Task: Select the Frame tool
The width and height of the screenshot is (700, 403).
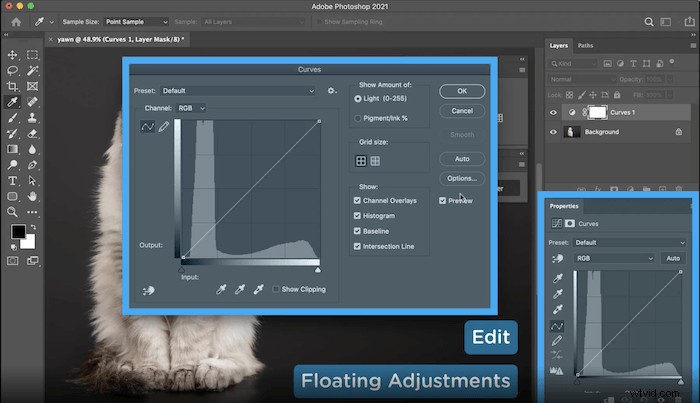Action: (x=32, y=86)
